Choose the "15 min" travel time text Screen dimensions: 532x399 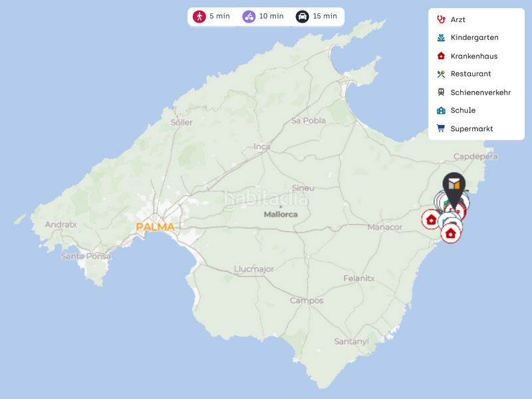[325, 16]
